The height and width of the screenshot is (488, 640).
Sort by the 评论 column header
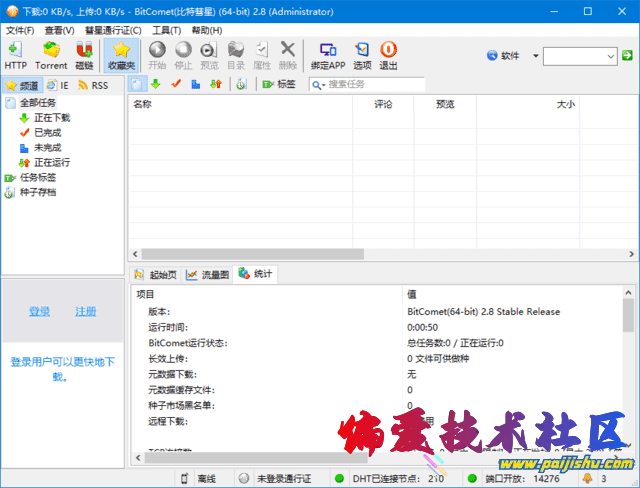[383, 104]
